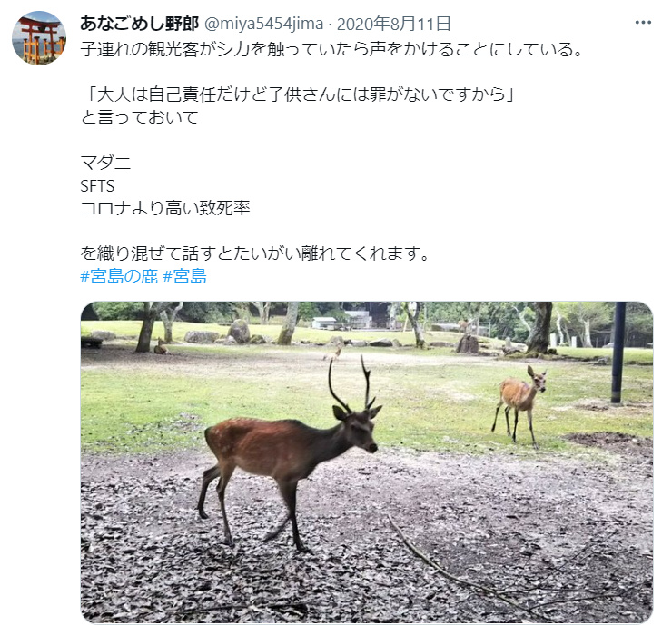
Task: Click the line を織り混ぜて話すと…
Action: (254, 253)
